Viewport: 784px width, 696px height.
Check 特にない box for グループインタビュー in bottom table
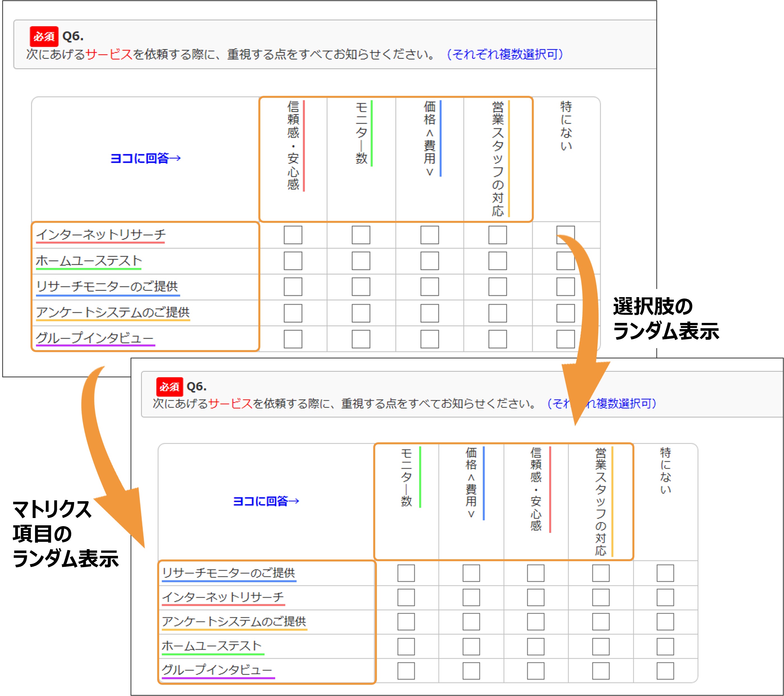(665, 671)
